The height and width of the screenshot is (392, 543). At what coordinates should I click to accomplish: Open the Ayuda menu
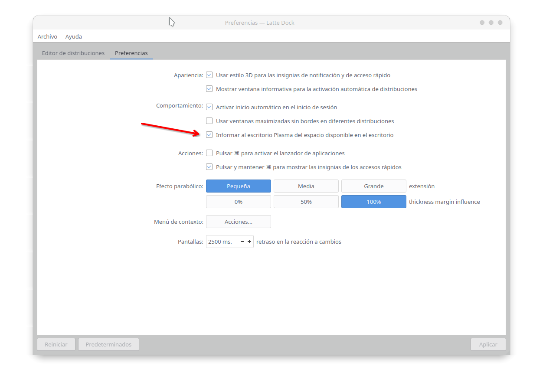(74, 36)
